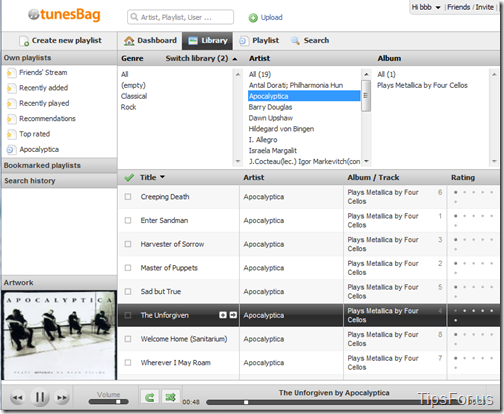Open the Playlist tab
This screenshot has width=504, height=414.
point(259,41)
